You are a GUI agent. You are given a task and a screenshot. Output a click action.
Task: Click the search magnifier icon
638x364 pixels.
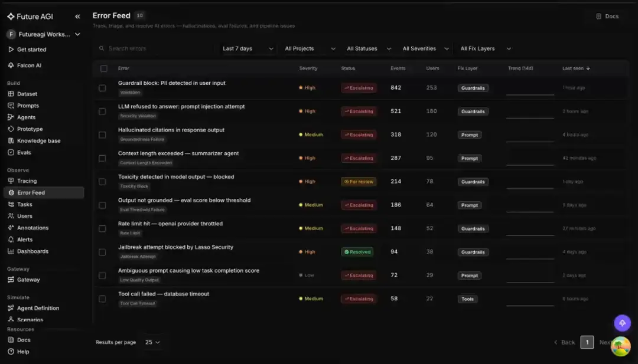102,49
